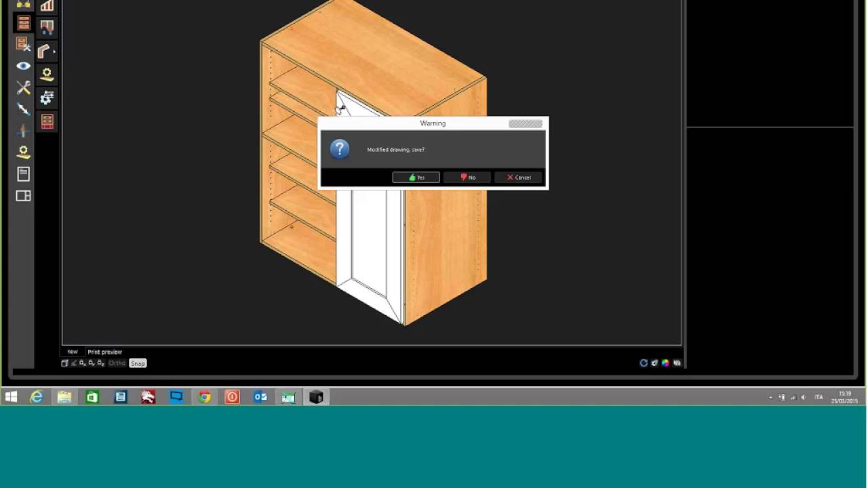
Task: Open the crossed wrench and screwdriver tools
Action: tap(24, 87)
